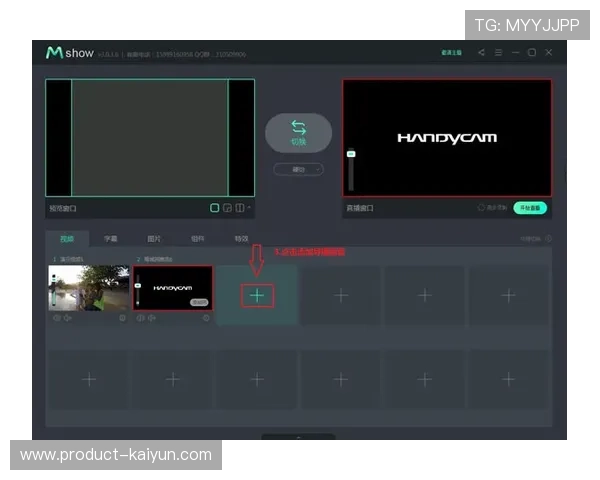This screenshot has height=480, width=600.
Task: Toggle visibility eye of first video source
Action: [57, 318]
